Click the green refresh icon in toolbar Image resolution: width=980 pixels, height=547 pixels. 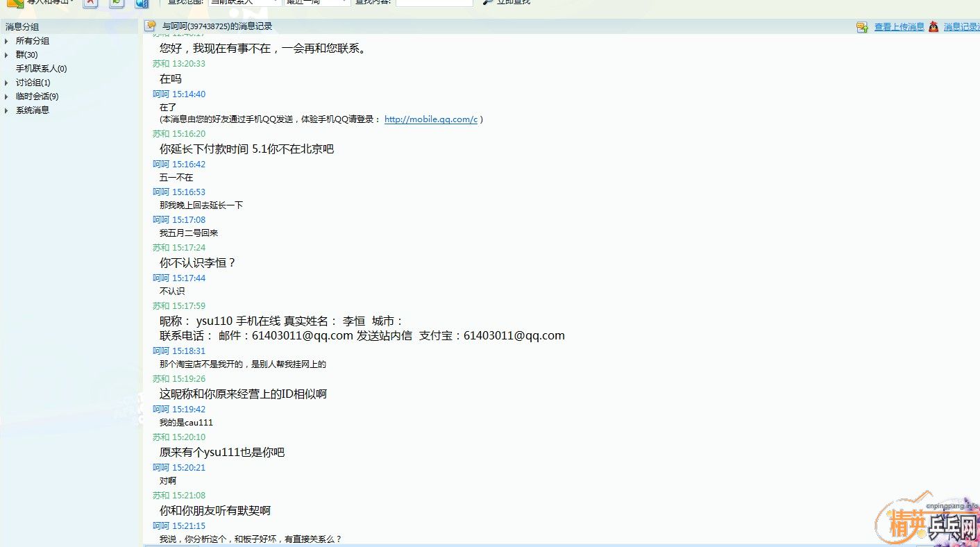pos(117,3)
